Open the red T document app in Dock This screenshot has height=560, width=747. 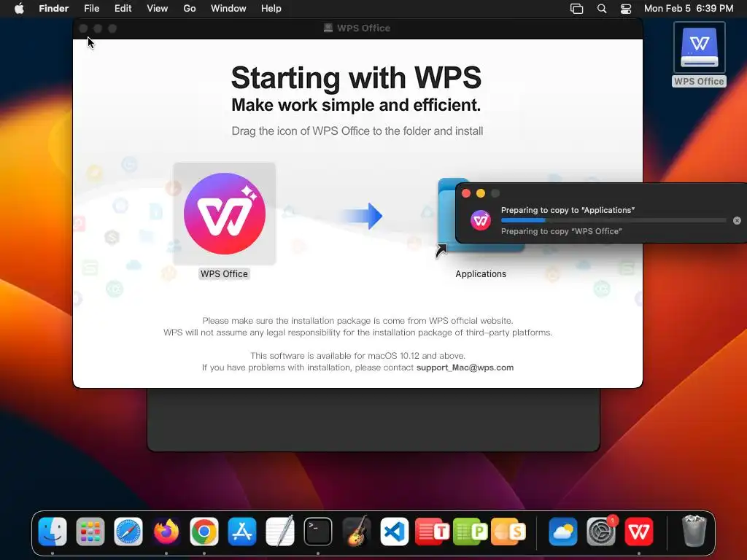click(432, 532)
